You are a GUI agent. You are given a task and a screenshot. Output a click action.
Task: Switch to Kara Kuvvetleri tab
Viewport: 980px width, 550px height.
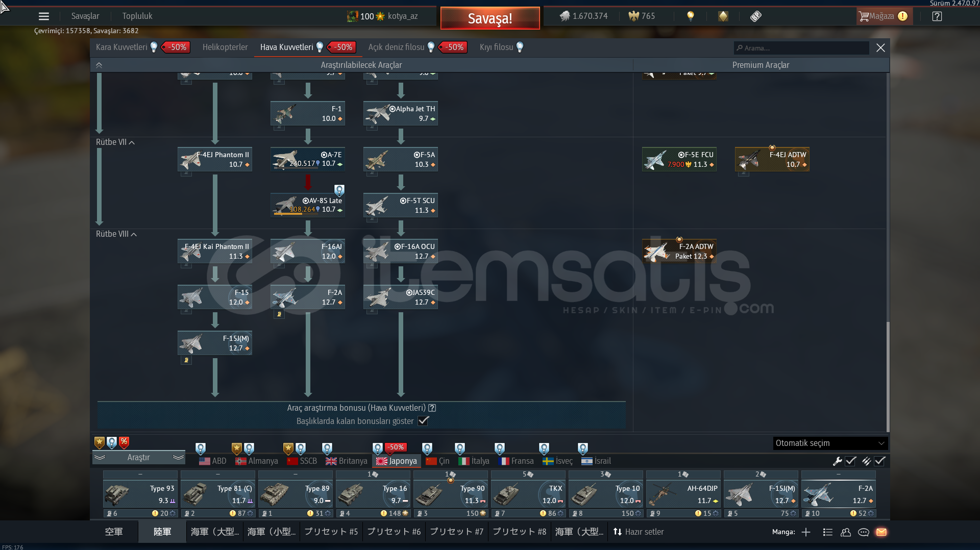click(x=121, y=47)
